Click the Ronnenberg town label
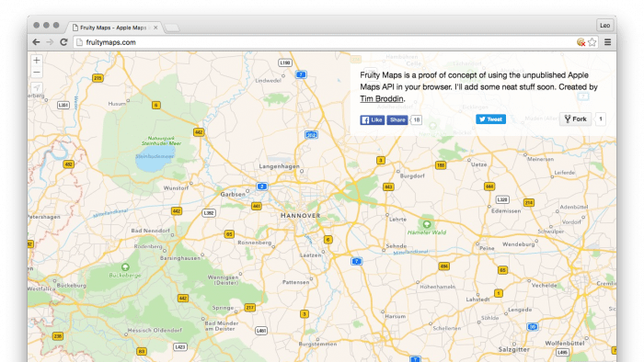644x362 pixels. (x=255, y=243)
